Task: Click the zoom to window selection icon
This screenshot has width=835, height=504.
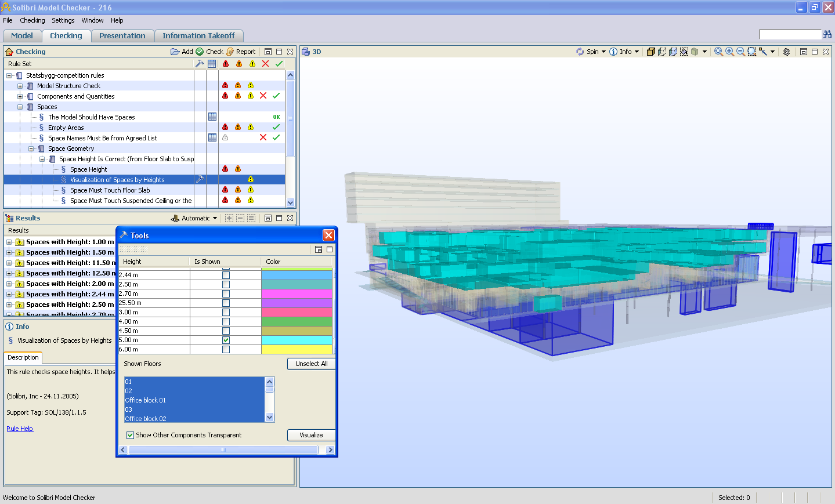Action: click(752, 52)
